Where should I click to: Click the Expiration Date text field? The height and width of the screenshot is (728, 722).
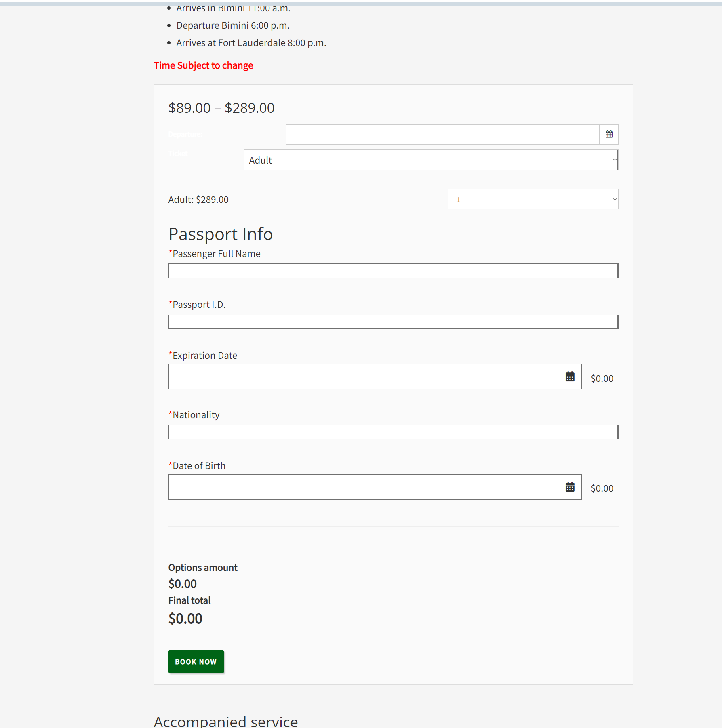[363, 377]
